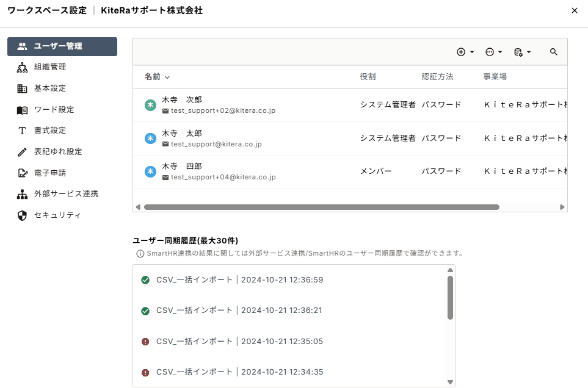Click the sync history vertical scrollbar thumb

click(451, 298)
